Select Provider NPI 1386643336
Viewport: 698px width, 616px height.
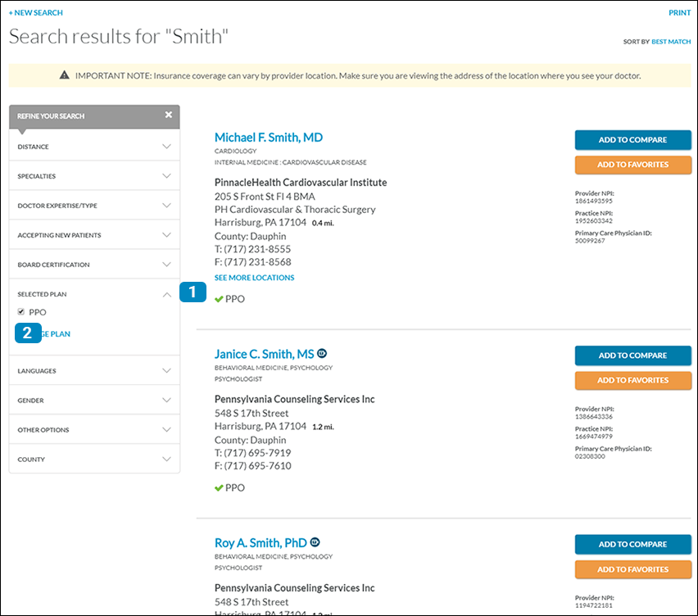(593, 417)
